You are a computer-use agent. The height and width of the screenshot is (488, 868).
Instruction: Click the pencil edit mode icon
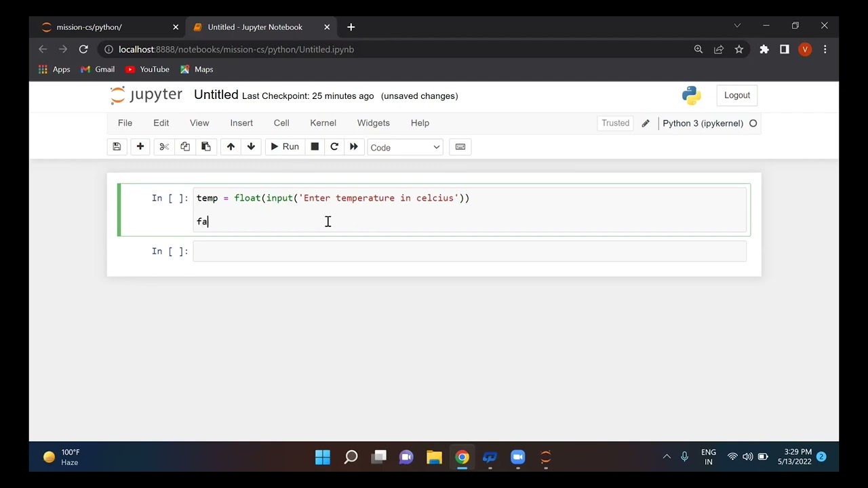(x=646, y=123)
